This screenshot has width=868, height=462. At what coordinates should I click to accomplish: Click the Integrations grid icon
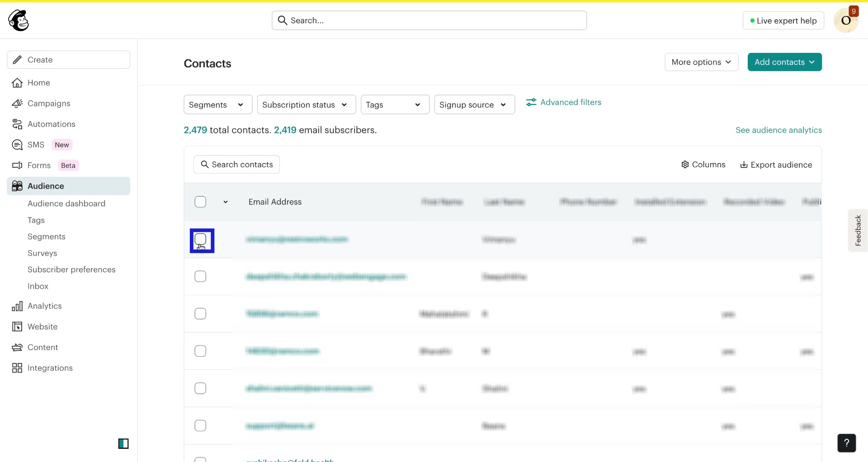click(x=17, y=368)
